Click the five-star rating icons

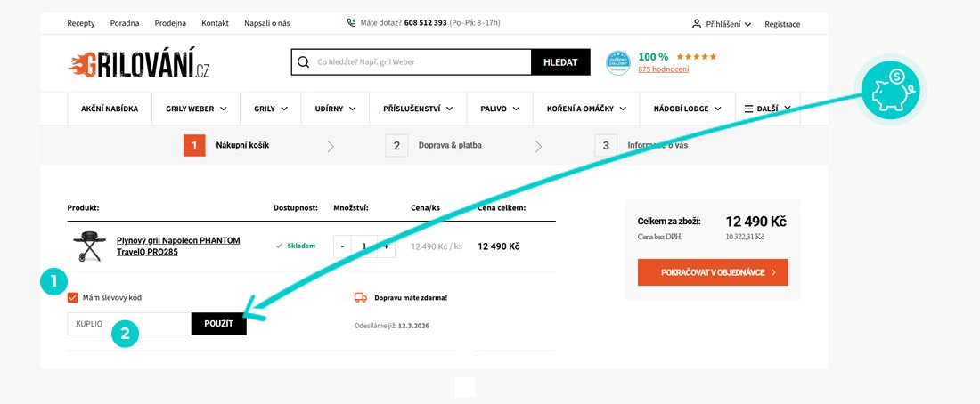click(x=697, y=56)
